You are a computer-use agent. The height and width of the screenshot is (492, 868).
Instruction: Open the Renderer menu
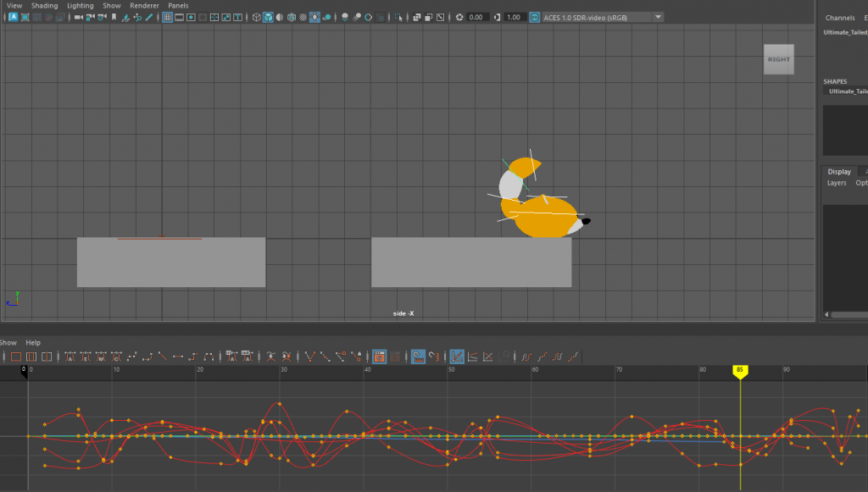(144, 6)
